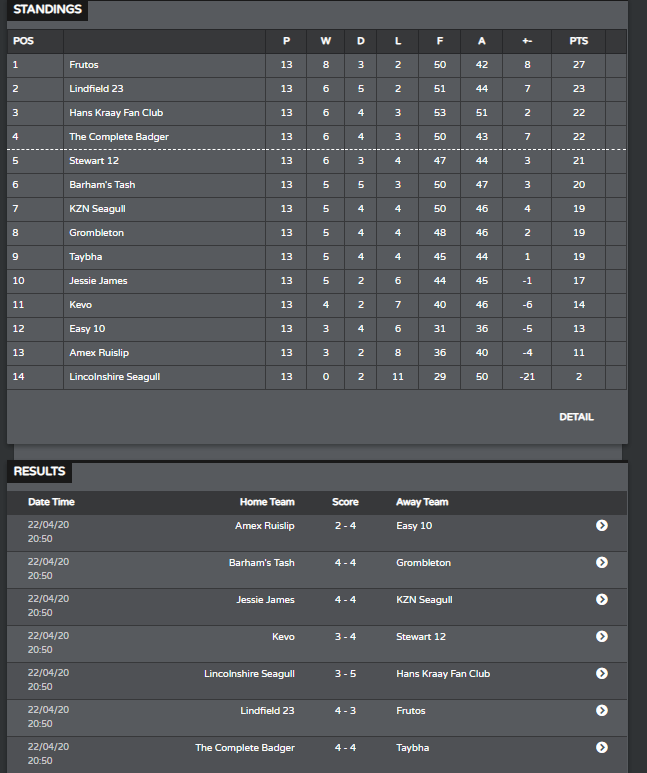The height and width of the screenshot is (773, 647).
Task: Click the Date Time results column header
Action: coord(51,502)
